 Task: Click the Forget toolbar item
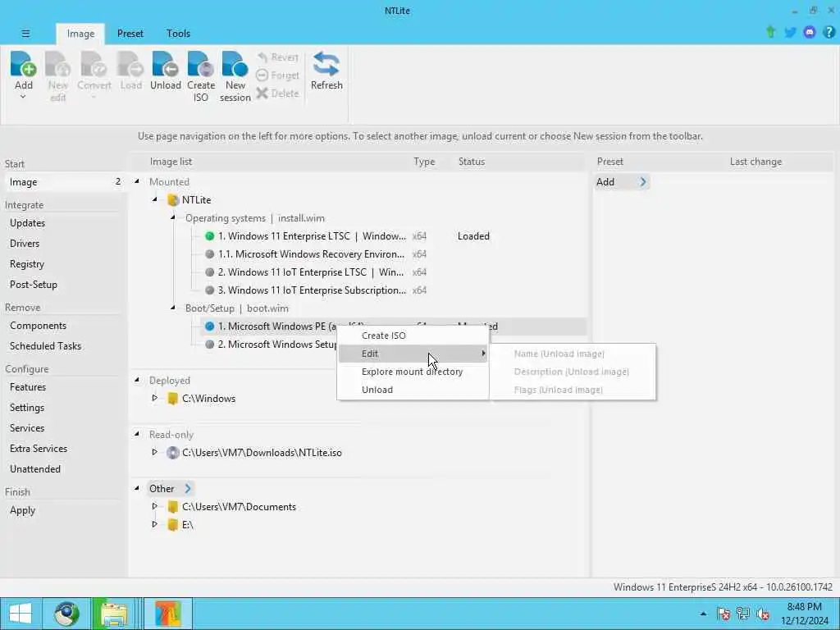click(x=277, y=75)
